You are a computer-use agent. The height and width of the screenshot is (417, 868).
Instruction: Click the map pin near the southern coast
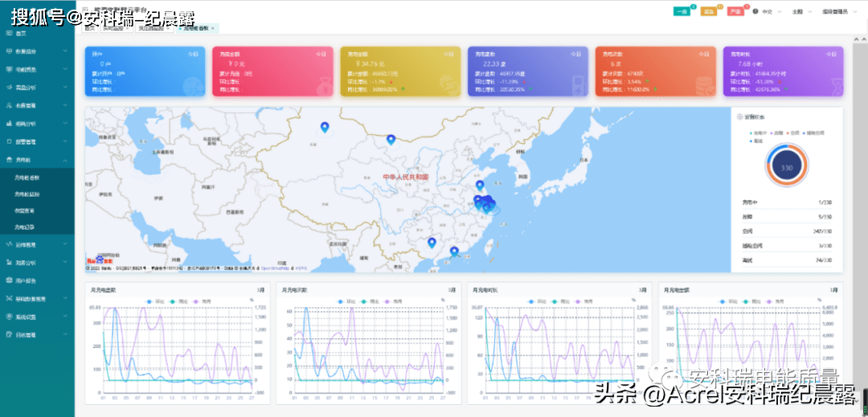point(454,252)
